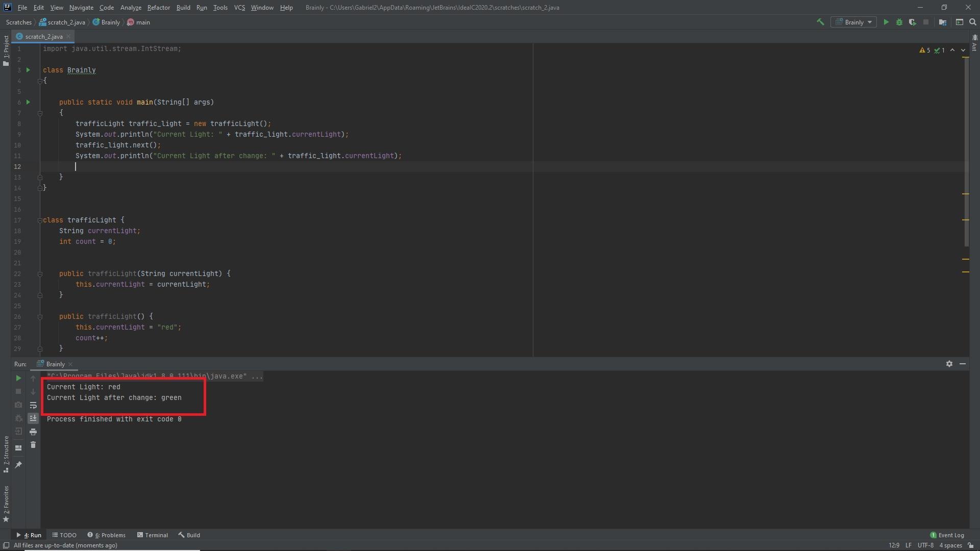Clear console output with trash icon
This screenshot has width=980, height=551.
[33, 445]
